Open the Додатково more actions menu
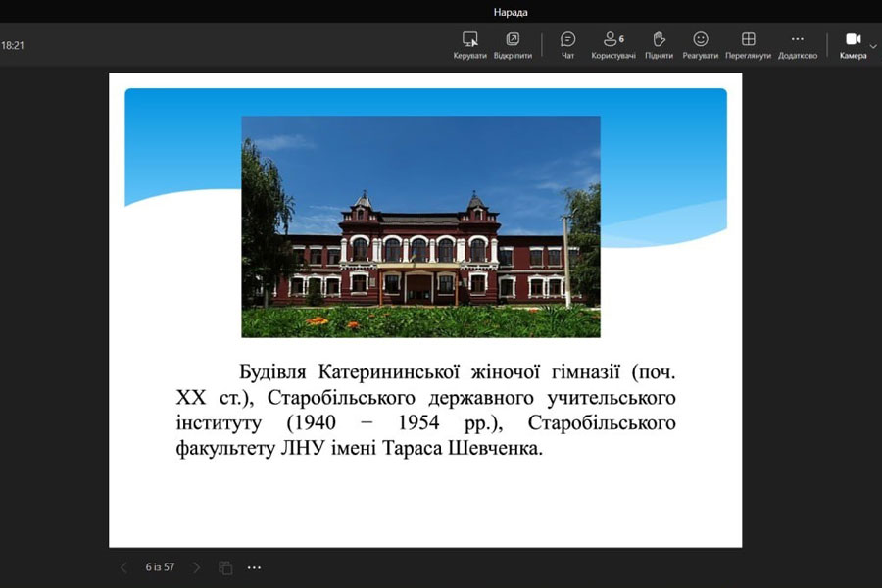The width and height of the screenshot is (882, 588). [797, 40]
